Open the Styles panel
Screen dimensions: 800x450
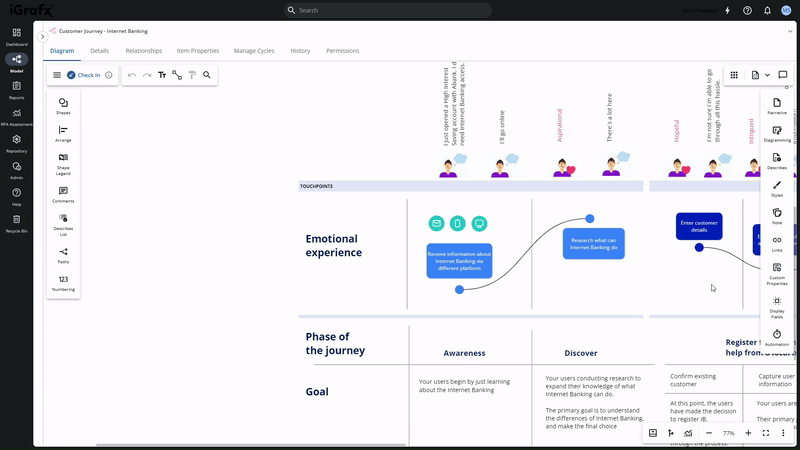(777, 188)
